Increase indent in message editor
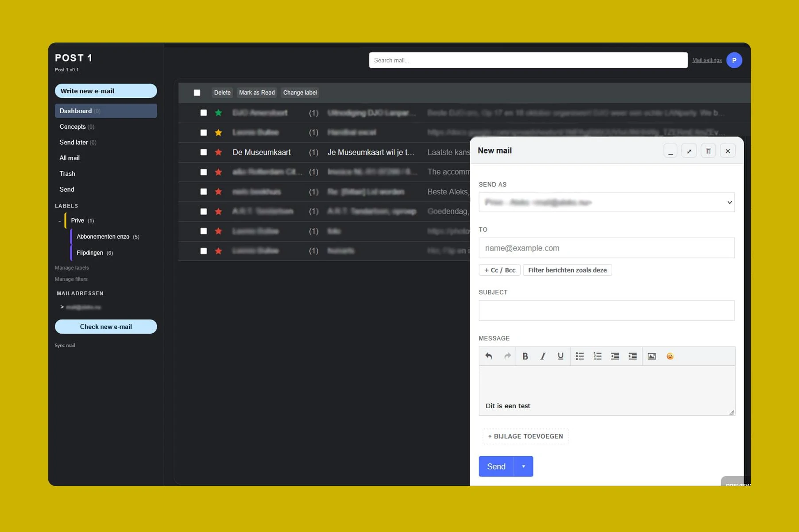Viewport: 799px width, 532px height. 633,356
